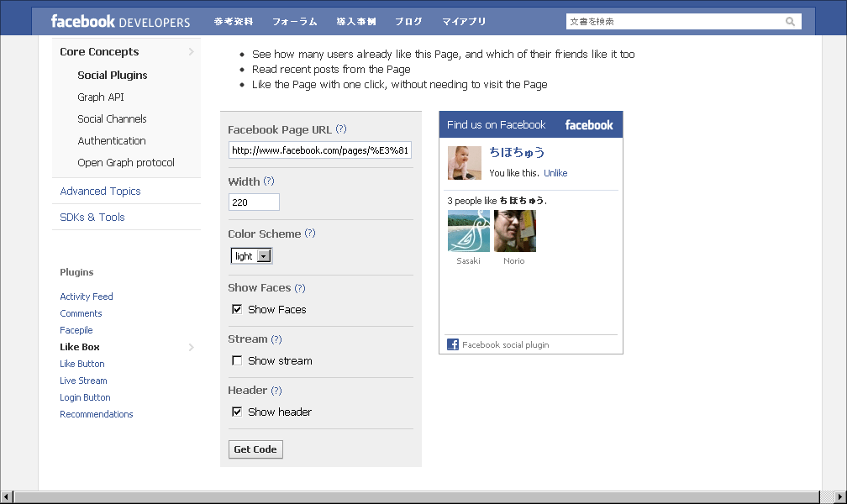847x504 pixels.
Task: Open the Facepile plugin link
Action: pyautogui.click(x=76, y=330)
